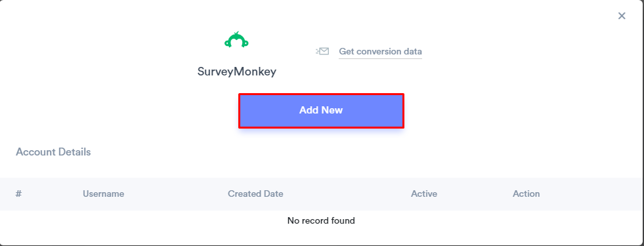
Task: Click the envelope icon beside Get conversion data
Action: coord(322,51)
